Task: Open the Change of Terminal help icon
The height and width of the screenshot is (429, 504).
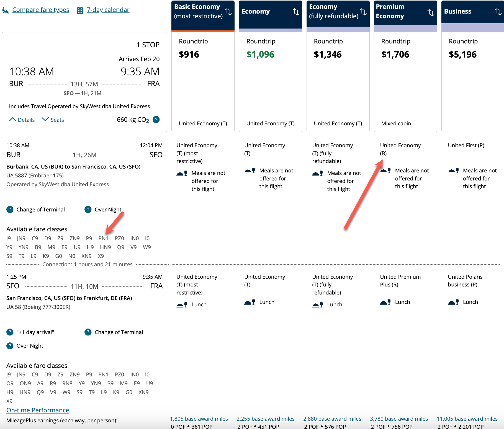Action: [10, 210]
